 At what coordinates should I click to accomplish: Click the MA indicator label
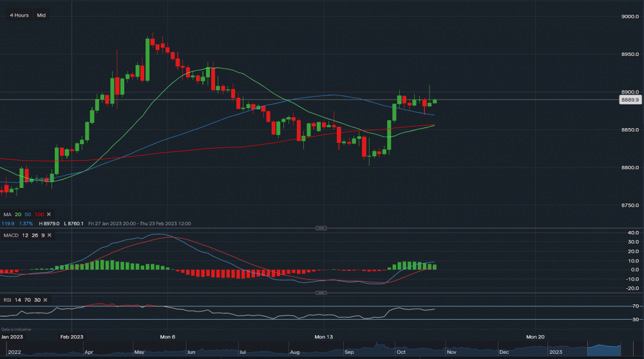pyautogui.click(x=7, y=214)
